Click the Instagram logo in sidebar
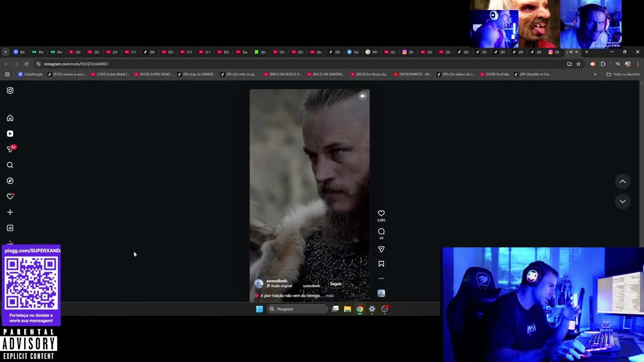This screenshot has height=362, width=644. tap(10, 90)
